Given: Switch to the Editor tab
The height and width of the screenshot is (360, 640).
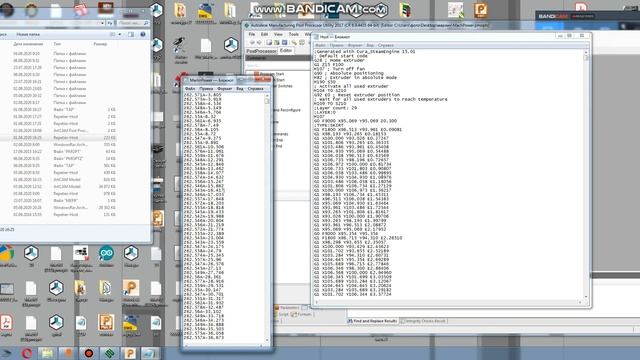Looking at the screenshot, I should pos(286,51).
